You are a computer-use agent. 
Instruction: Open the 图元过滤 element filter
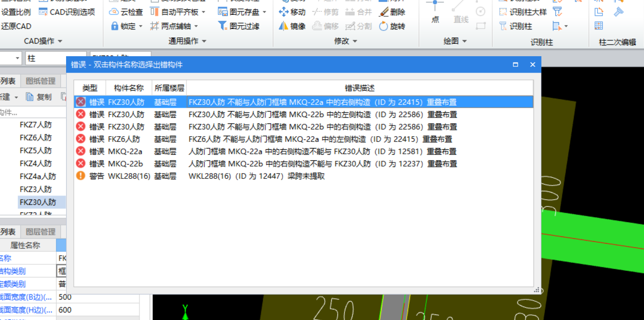[x=238, y=26]
